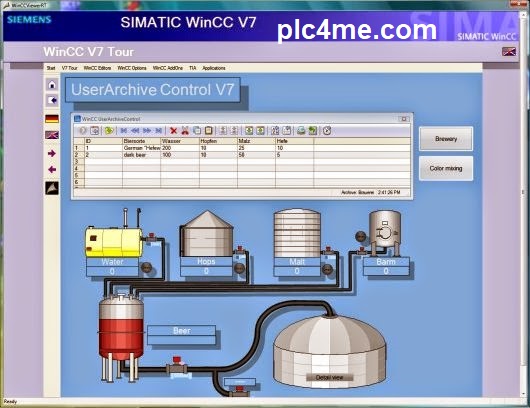Copy rows using the copy icon
Image resolution: width=530 pixels, height=408 pixels.
(197, 130)
